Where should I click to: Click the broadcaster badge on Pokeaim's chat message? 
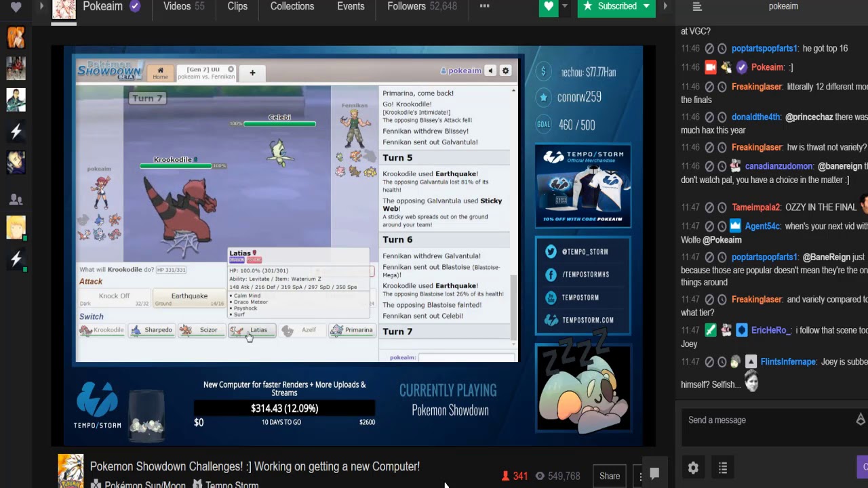710,67
